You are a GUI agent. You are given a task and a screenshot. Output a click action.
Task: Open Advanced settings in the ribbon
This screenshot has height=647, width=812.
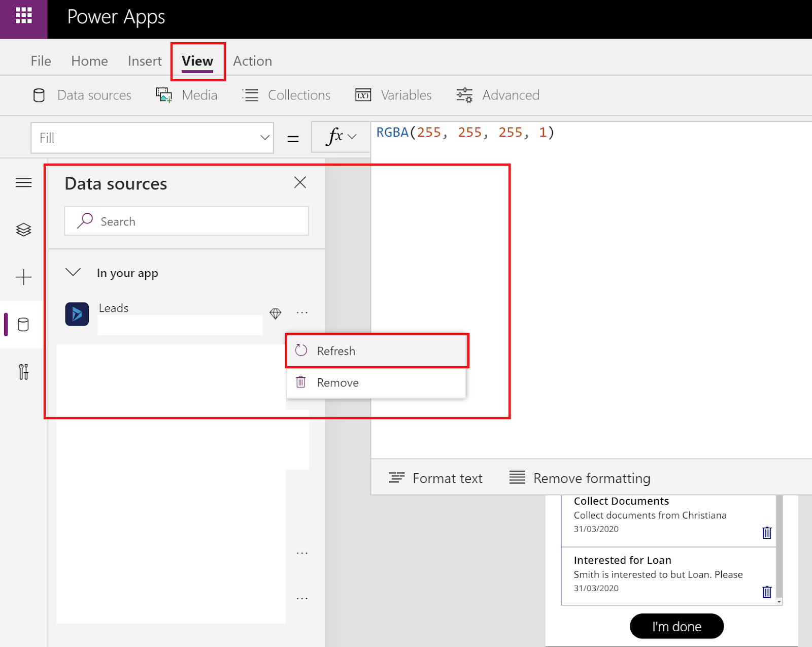pos(498,95)
